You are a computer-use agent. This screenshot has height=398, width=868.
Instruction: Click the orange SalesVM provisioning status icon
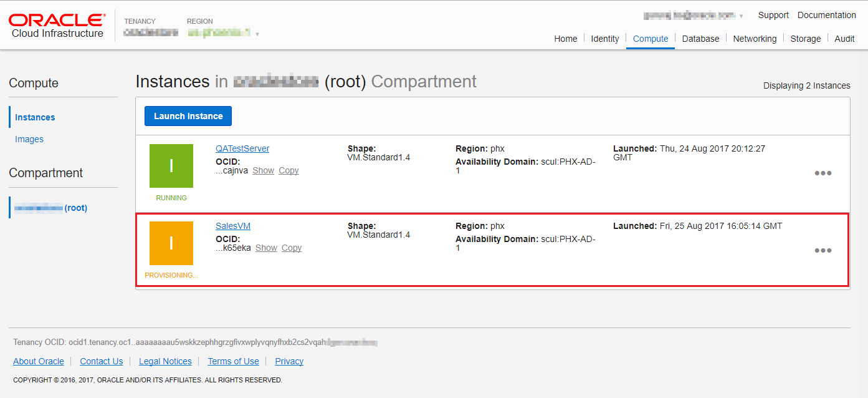coord(171,243)
